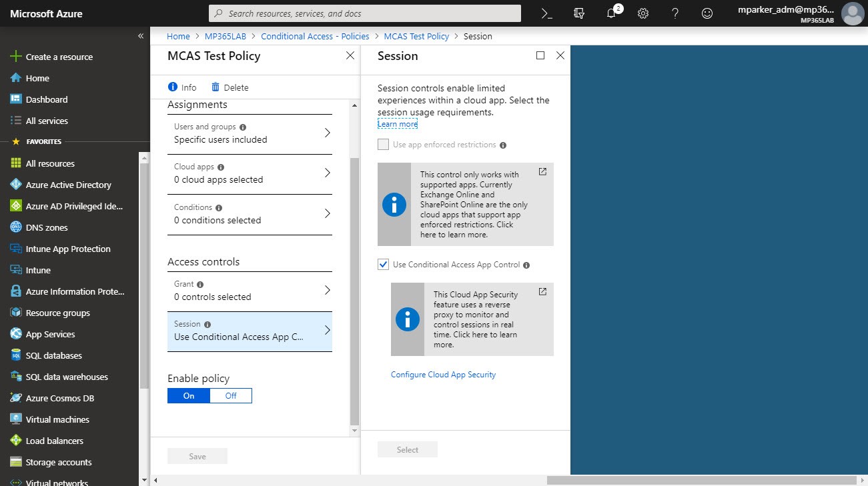Expand Session access control row

pos(250,331)
